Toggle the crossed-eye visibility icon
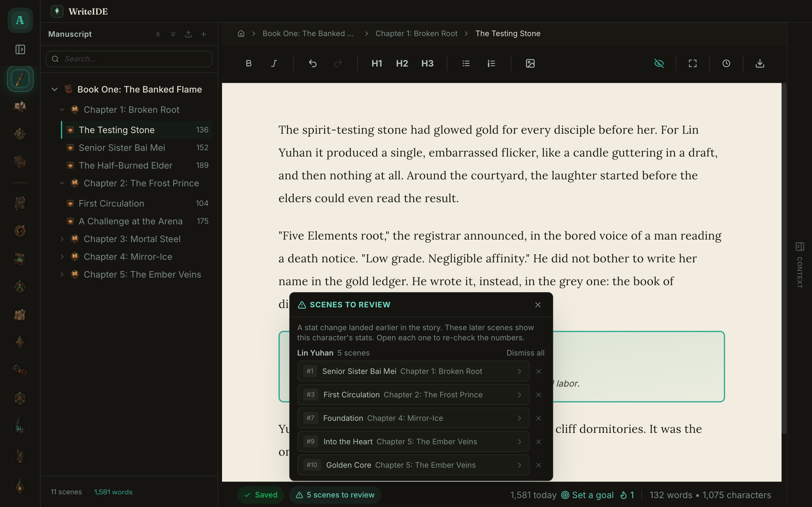 click(x=659, y=63)
